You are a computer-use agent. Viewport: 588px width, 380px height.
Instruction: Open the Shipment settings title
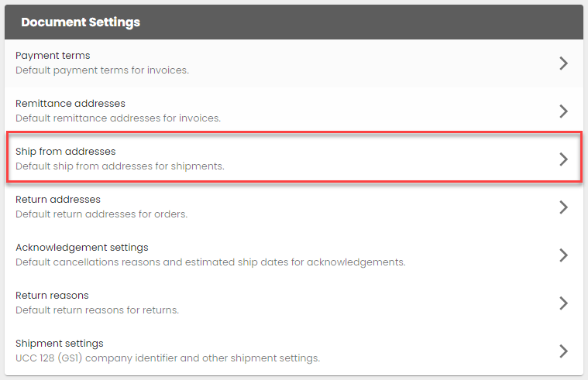pyautogui.click(x=60, y=344)
